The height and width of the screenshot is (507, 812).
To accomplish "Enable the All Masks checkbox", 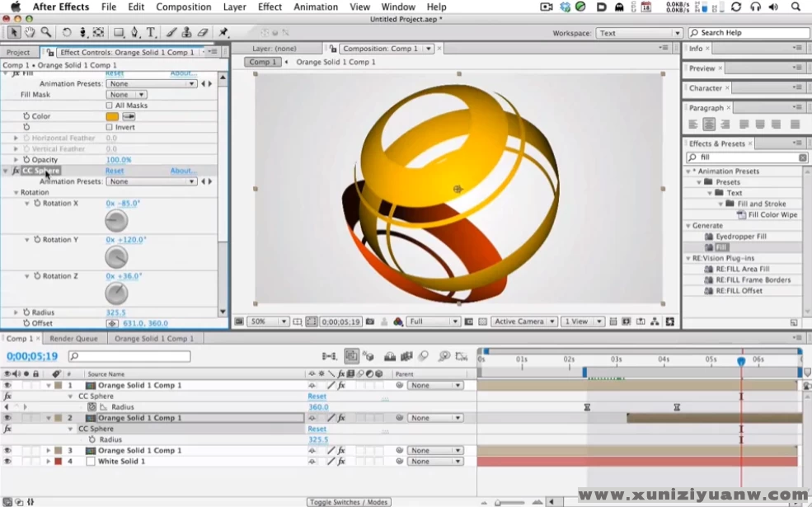I will [110, 106].
